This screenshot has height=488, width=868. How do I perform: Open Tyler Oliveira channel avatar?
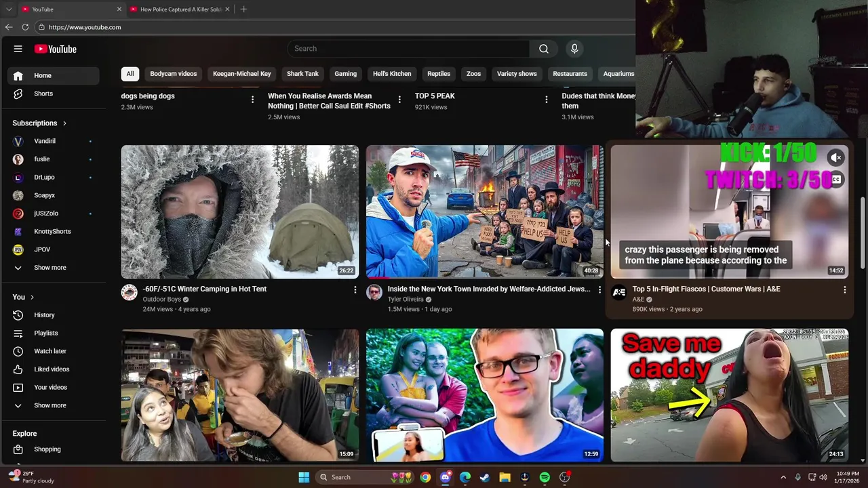[x=374, y=292]
